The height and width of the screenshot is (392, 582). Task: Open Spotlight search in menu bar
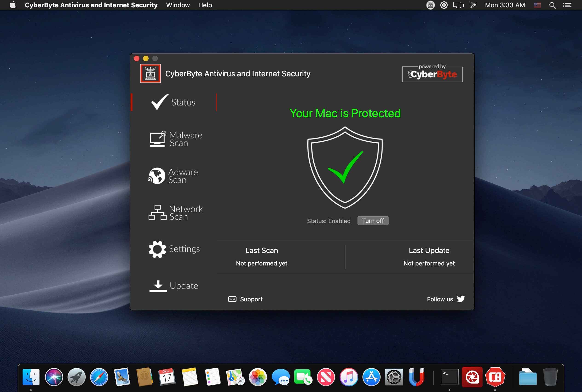[552, 5]
